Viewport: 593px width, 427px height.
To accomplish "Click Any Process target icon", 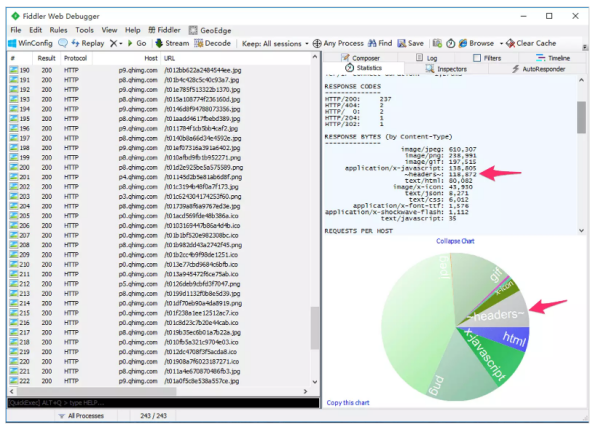I will (317, 43).
